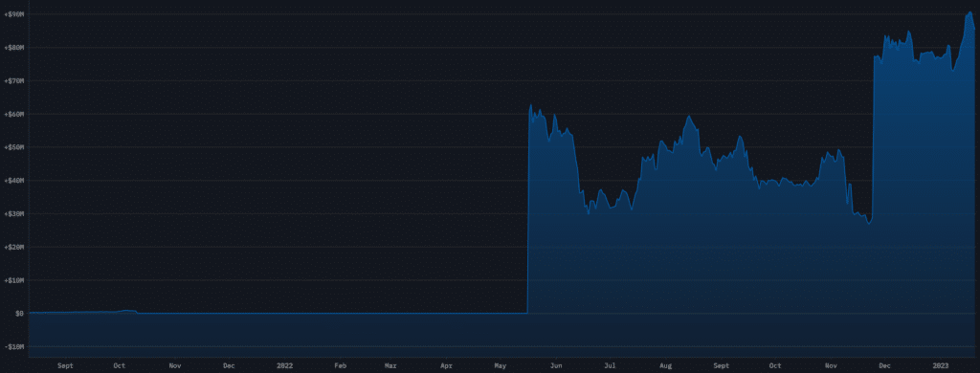The image size is (980, 373).
Task: Click the 2022 label on the time axis
Action: [x=284, y=365]
